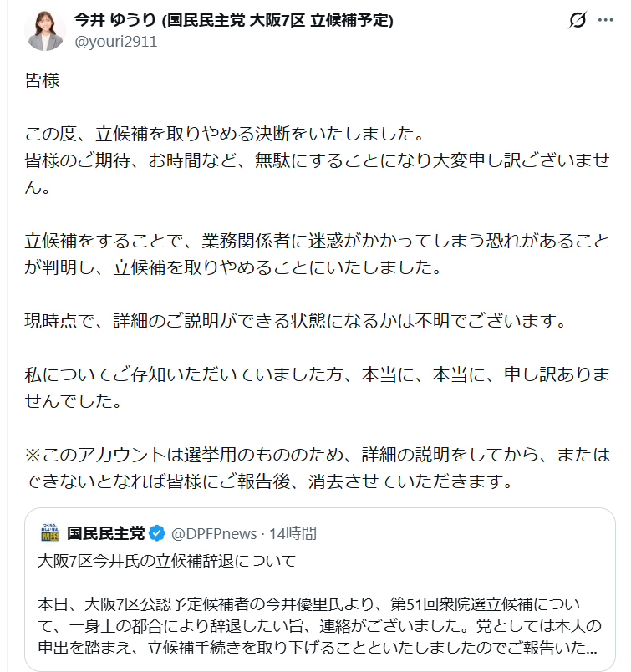
Task: Click the paragraph starting 私についてご存知
Action: coord(318,387)
